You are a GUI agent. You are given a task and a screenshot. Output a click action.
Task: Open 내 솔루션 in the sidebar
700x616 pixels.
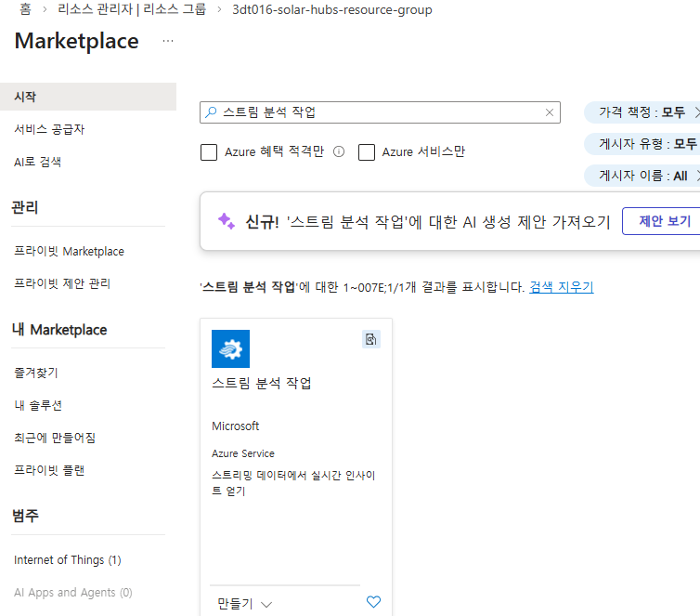[38, 405]
